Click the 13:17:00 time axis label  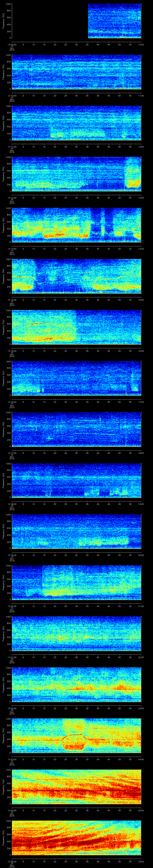12,453
